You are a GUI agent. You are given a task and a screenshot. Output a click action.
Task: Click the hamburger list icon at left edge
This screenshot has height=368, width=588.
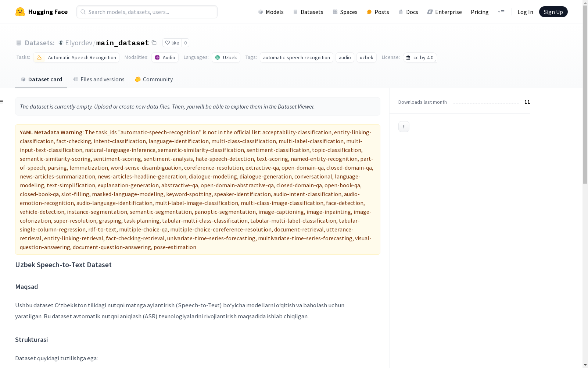(2, 102)
